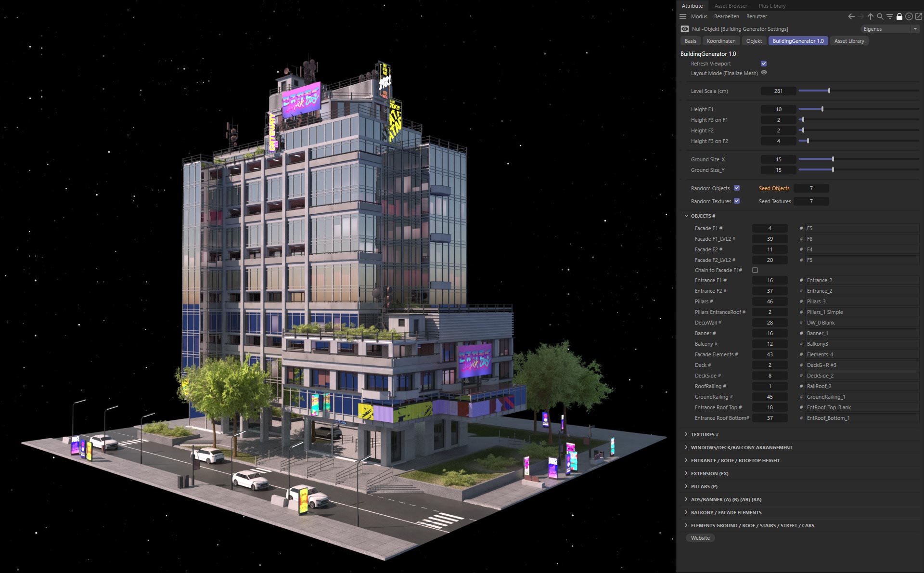Switch to the Koordinaten tab
924x573 pixels.
[721, 41]
